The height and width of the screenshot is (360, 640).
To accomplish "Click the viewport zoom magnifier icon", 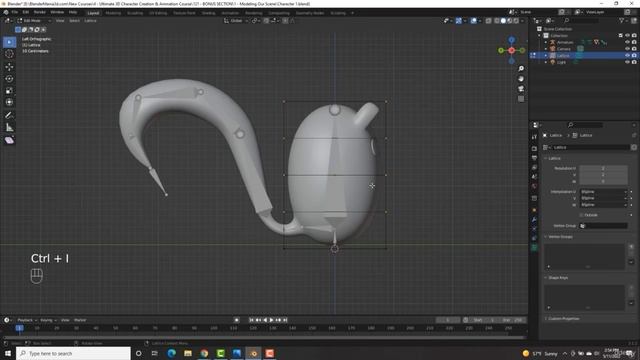I will (x=521, y=69).
